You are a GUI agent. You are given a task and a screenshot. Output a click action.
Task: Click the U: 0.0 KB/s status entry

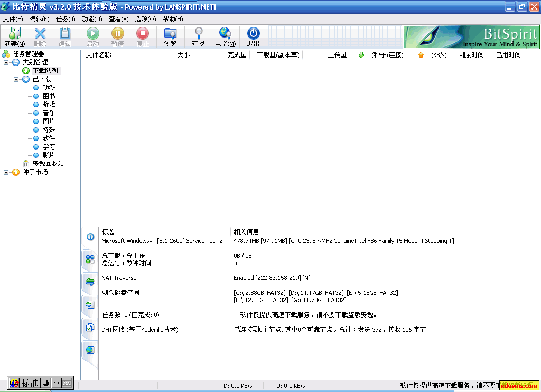click(291, 386)
